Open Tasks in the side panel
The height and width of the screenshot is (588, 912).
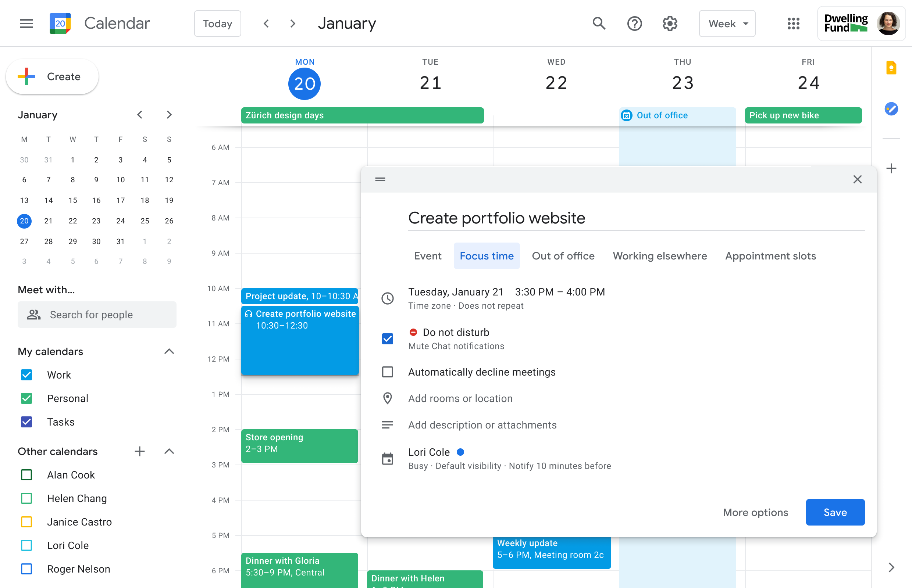[891, 109]
